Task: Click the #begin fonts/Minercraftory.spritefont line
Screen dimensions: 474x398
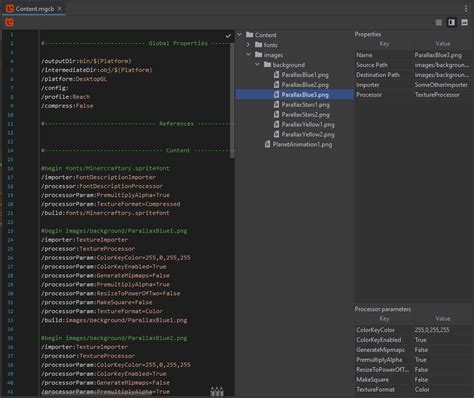Action: click(105, 168)
